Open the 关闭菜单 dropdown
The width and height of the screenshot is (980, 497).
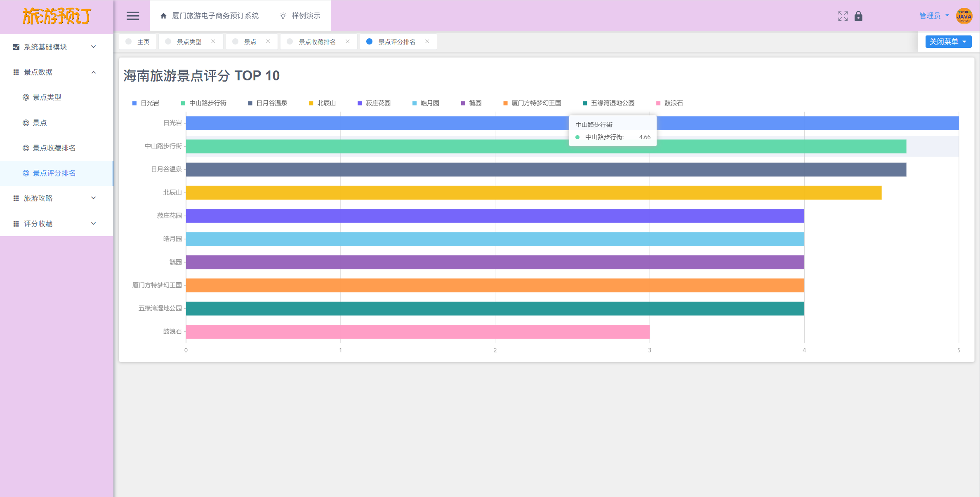(x=948, y=42)
